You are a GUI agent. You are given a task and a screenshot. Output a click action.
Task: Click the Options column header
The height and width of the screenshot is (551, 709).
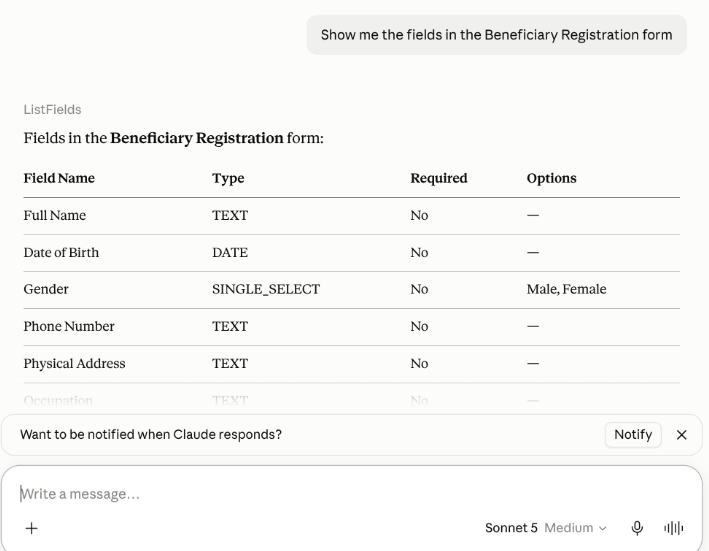(552, 178)
